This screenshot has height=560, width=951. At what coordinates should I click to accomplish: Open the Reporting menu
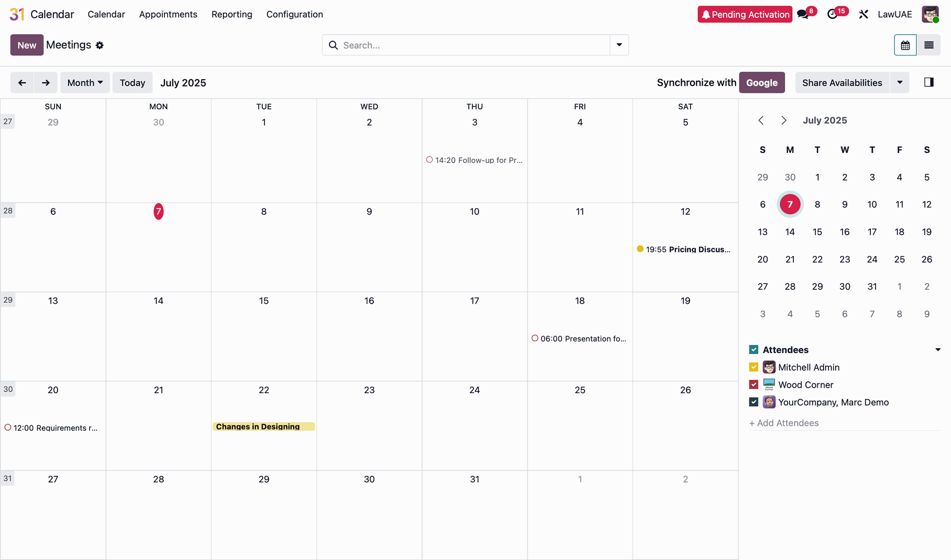pyautogui.click(x=231, y=14)
